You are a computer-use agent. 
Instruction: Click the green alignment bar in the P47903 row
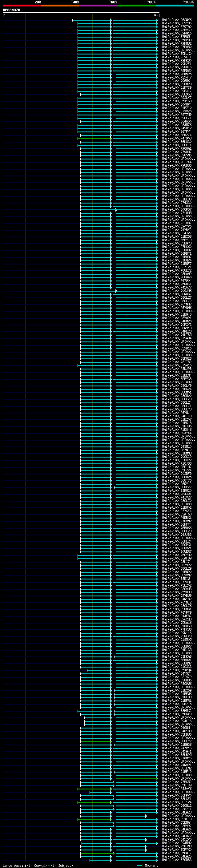pyautogui.click(x=94, y=139)
